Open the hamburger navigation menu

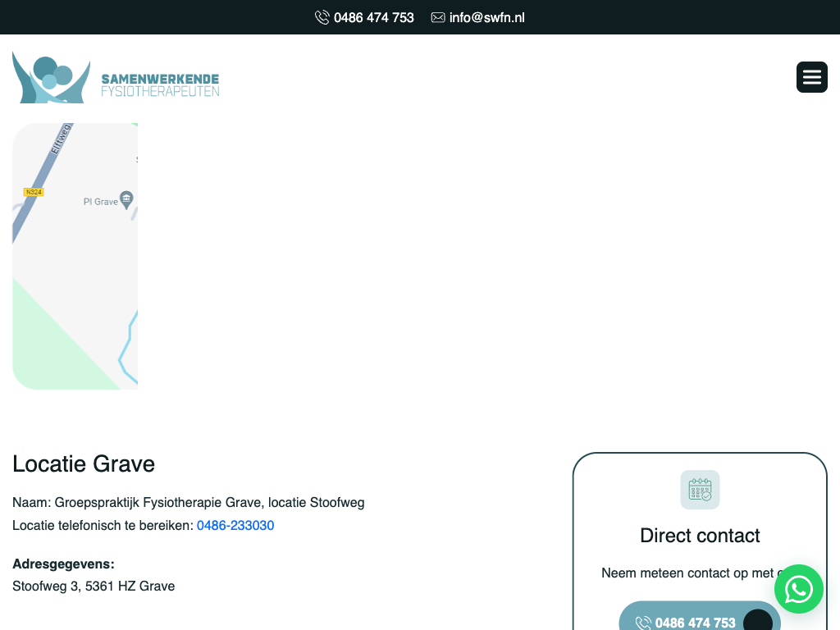tap(811, 77)
